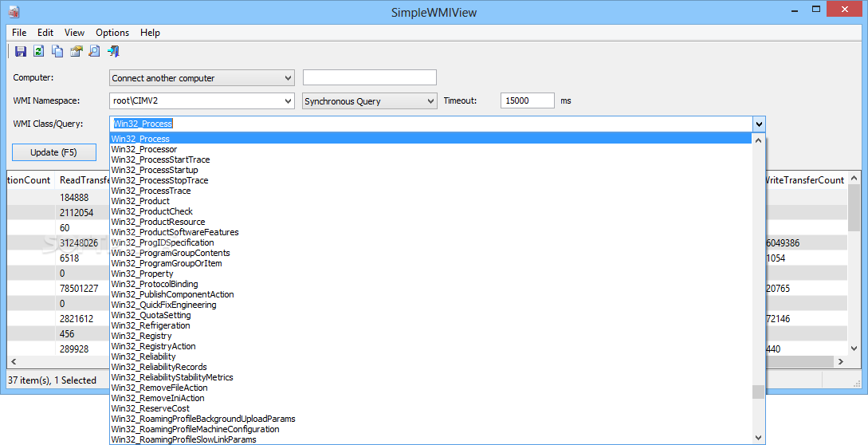Select Win32_ProcessTrace in the list
Screen dimensions: 868x445
(x=430, y=191)
